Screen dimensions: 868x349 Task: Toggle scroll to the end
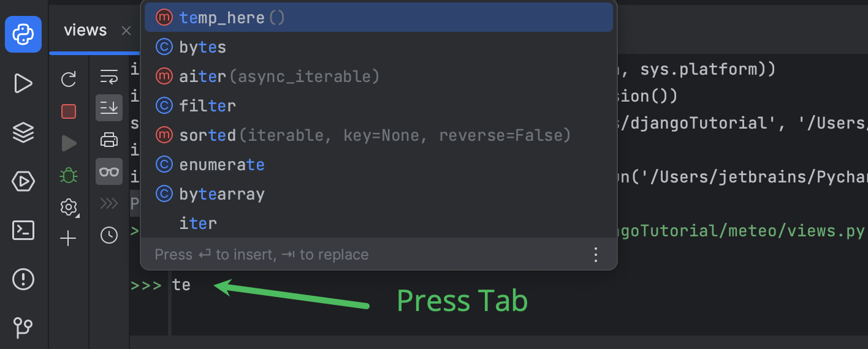pyautogui.click(x=109, y=108)
